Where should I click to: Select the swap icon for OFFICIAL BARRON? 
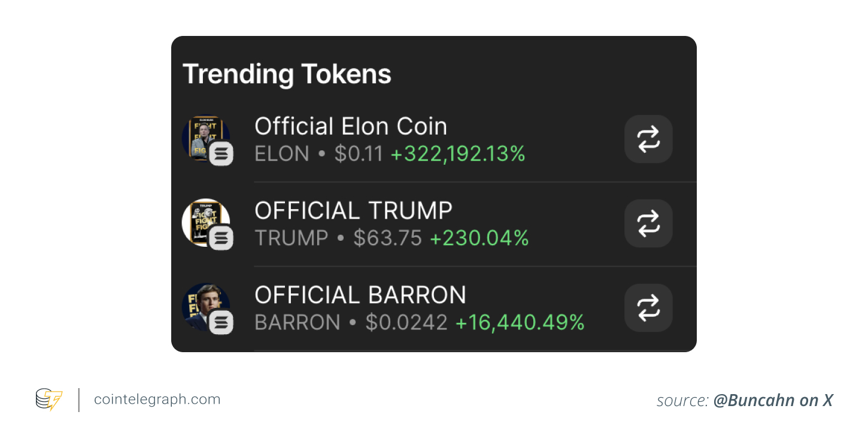point(648,308)
